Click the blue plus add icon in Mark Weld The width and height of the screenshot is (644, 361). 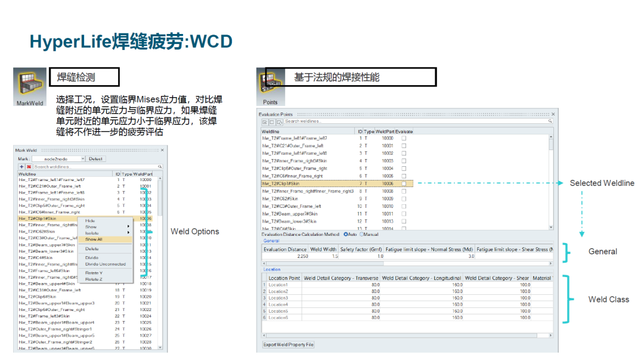click(x=21, y=167)
